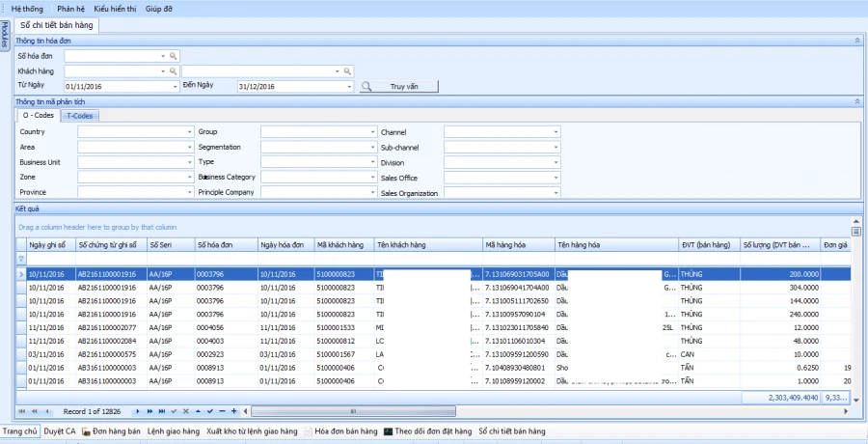Expand the Sales Office dropdown
Screen dimensions: 868x444
coord(556,178)
